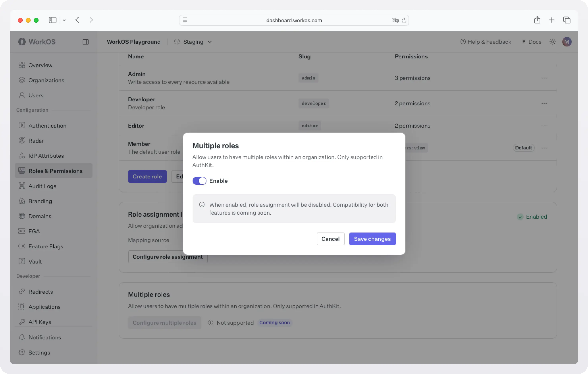Toggle the light theme sun icon

point(553,42)
